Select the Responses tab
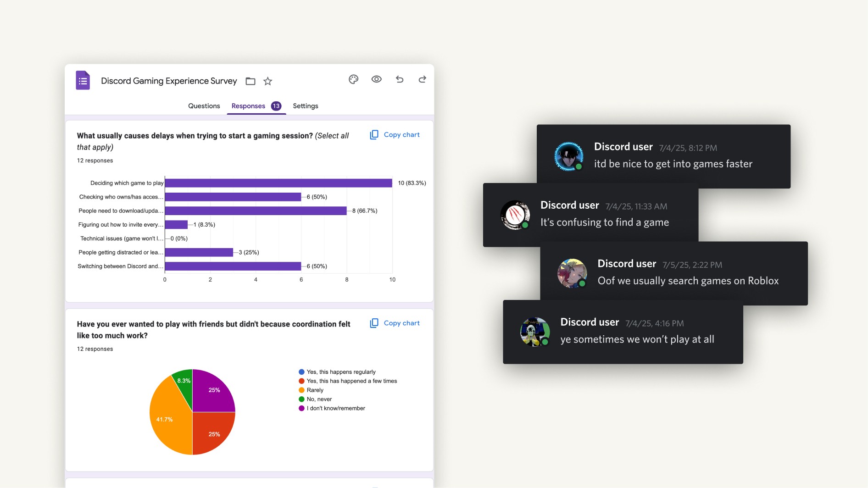Viewport: 868px width, 488px height. (248, 106)
